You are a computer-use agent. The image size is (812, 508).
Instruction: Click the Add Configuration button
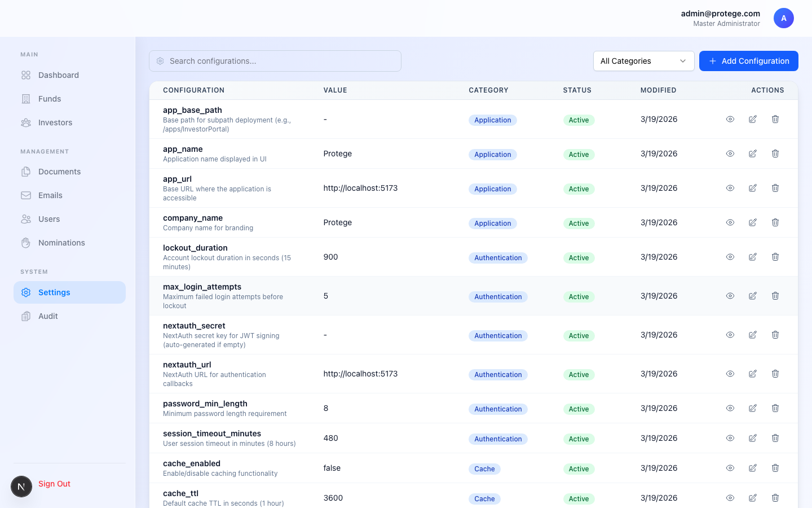click(748, 60)
